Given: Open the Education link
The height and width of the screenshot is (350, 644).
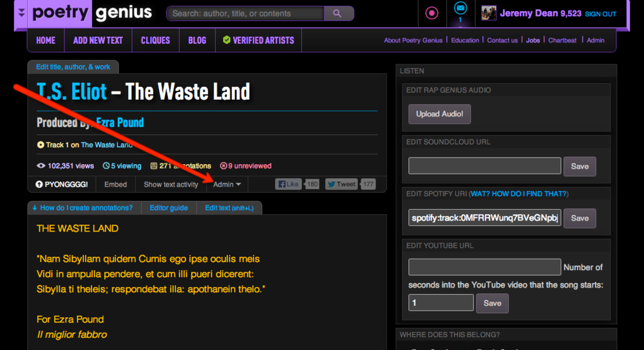Looking at the screenshot, I should (x=465, y=40).
